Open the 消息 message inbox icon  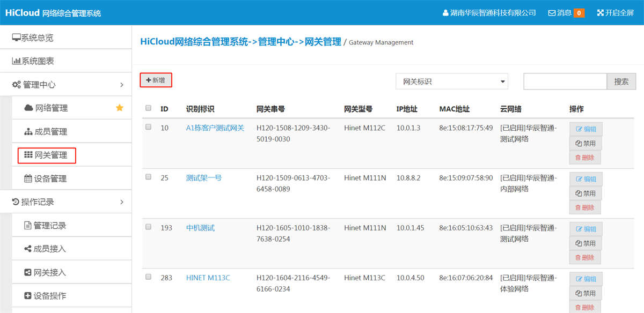pos(551,12)
